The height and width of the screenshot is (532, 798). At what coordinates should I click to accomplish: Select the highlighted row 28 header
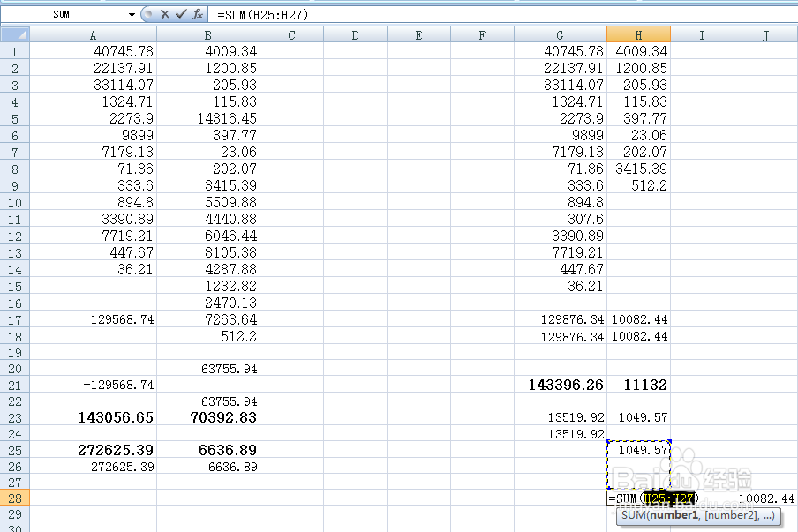point(15,498)
